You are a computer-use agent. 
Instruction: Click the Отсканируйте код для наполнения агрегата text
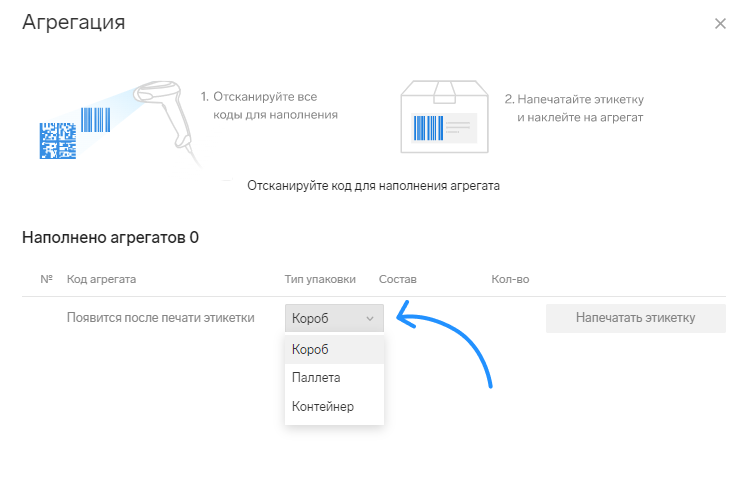click(x=373, y=186)
